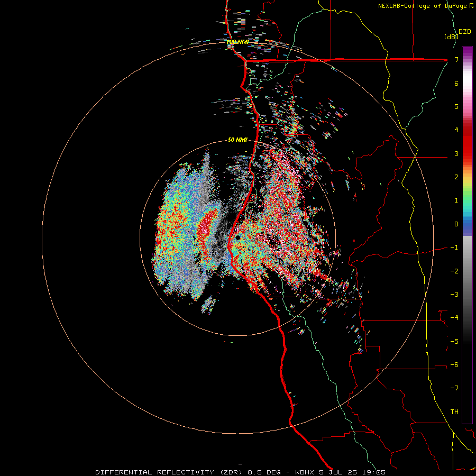476x476 pixels.
Task: Click the 50 NMI range ring label
Action: [237, 140]
